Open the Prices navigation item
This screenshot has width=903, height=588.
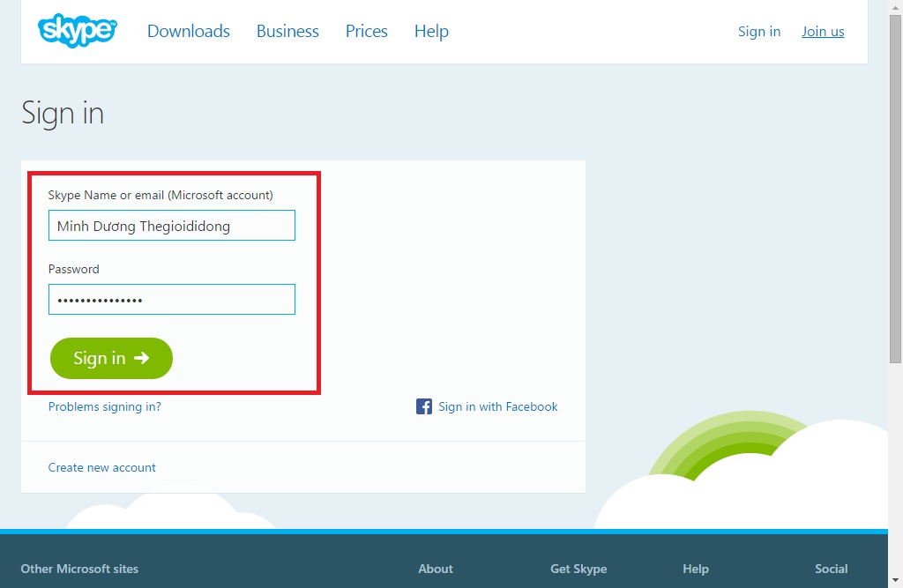pyautogui.click(x=366, y=31)
